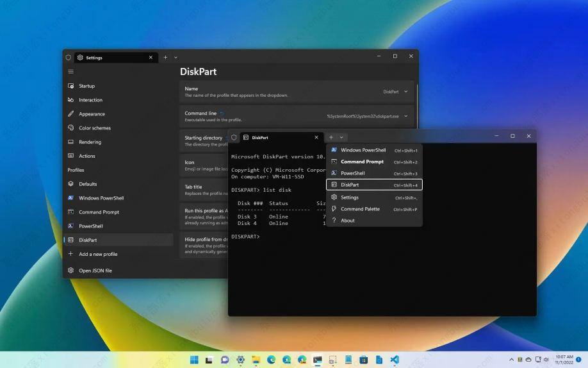Open Visual Studio Code from the taskbar
This screenshot has height=368, width=588.
point(395,360)
